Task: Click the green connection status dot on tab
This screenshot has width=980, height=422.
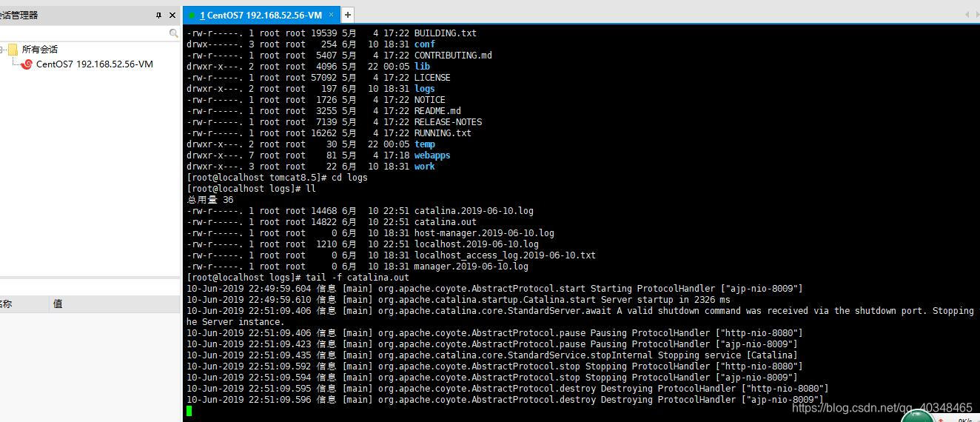Action: coord(192,15)
